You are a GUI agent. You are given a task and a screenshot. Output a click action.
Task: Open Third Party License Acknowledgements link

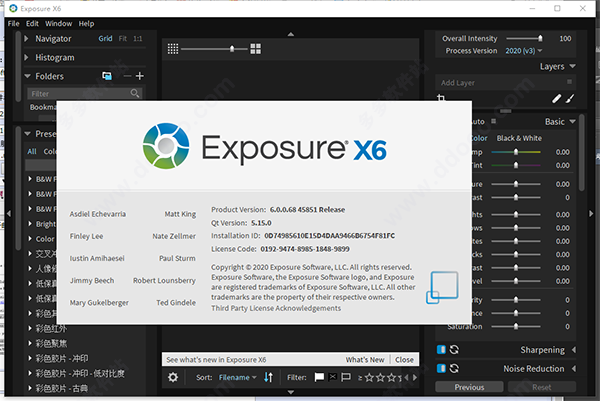click(x=276, y=308)
